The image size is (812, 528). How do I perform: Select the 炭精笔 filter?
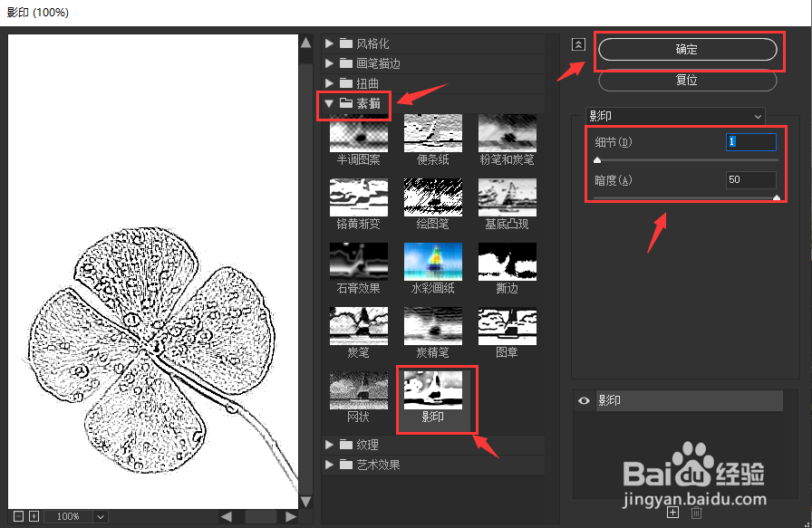[x=432, y=326]
